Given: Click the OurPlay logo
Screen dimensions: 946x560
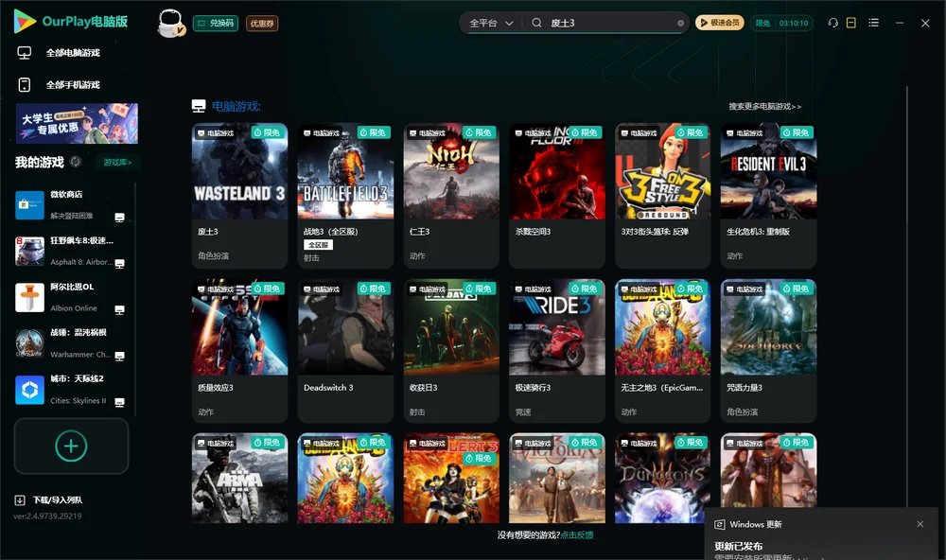Looking at the screenshot, I should tap(71, 21).
